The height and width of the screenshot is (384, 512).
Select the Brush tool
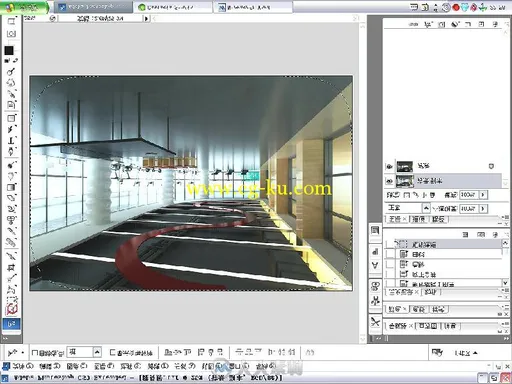click(11, 231)
